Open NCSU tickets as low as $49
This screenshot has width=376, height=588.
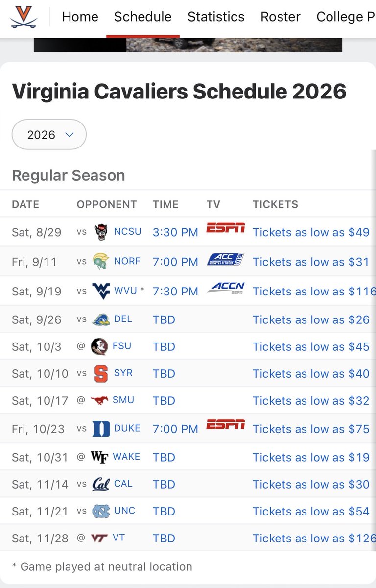click(x=311, y=232)
